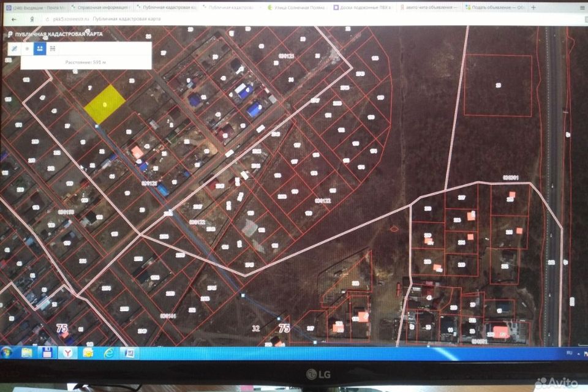The width and height of the screenshot is (588, 392).
Task: Open Yandex Browser from the taskbar
Action: (68, 352)
